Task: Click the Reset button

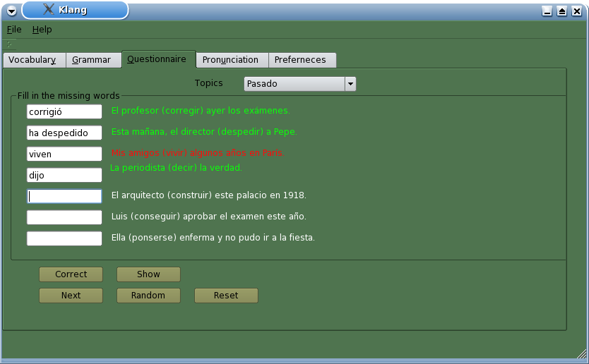Action: 226,296
